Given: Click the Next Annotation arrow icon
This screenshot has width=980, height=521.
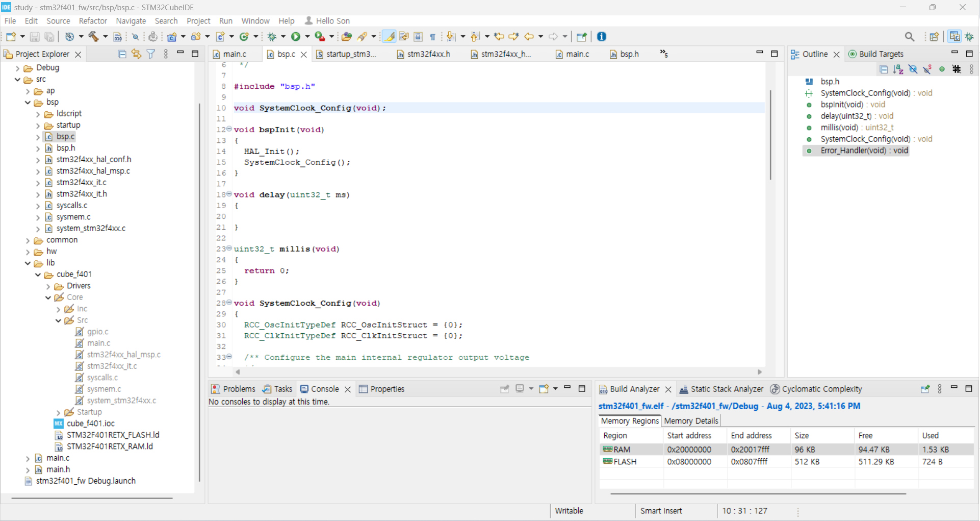Looking at the screenshot, I should click(x=451, y=37).
